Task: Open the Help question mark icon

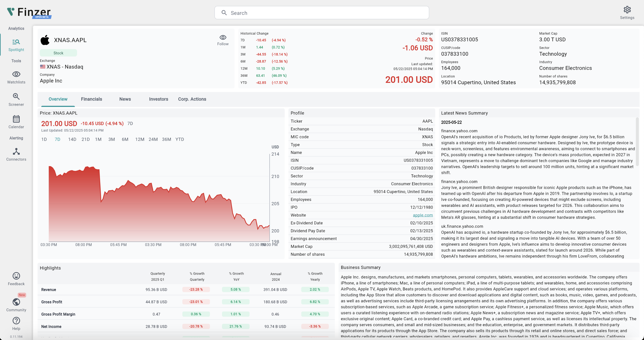Action: (x=16, y=320)
